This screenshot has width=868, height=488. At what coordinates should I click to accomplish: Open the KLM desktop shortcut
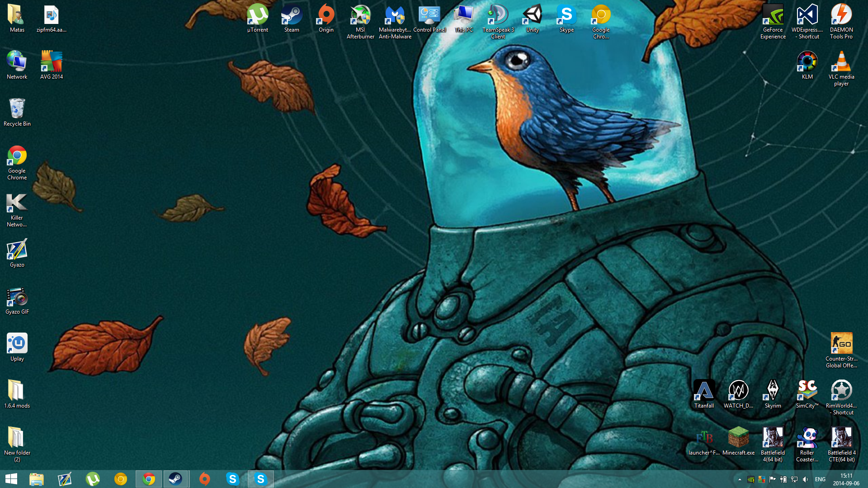(x=807, y=65)
